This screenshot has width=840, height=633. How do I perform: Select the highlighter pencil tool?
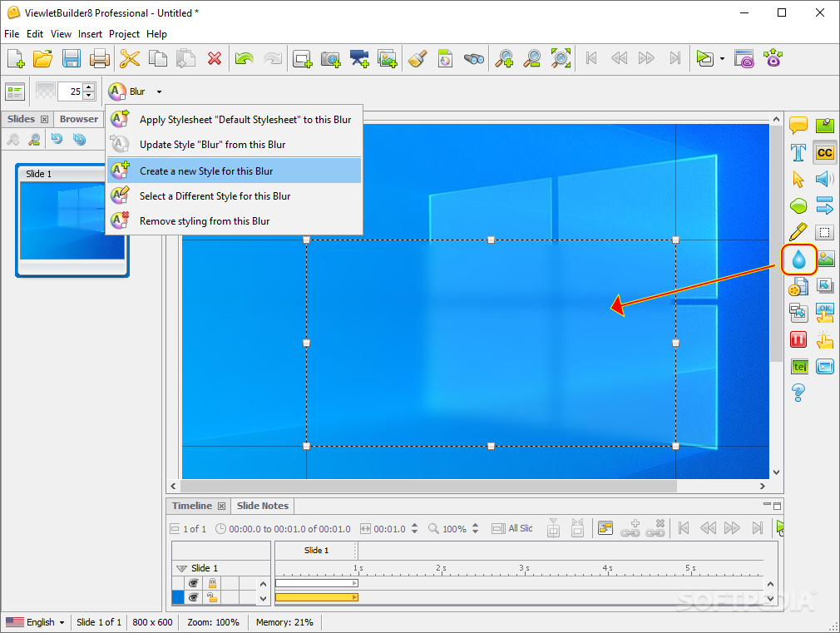(x=798, y=232)
